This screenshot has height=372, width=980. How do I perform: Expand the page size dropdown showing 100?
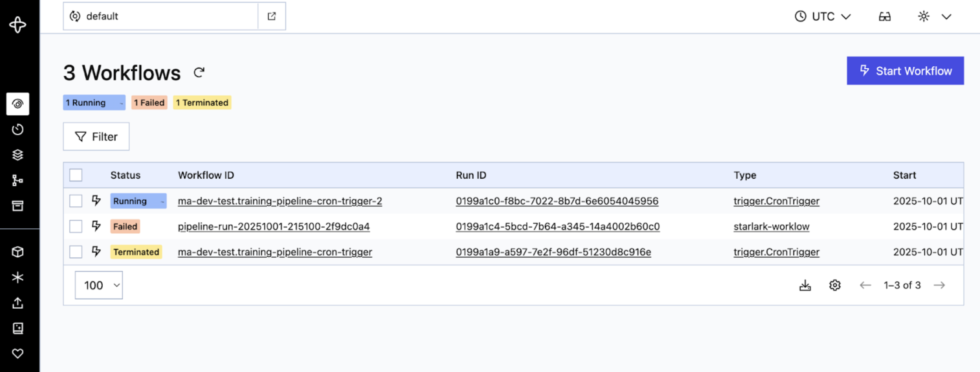coord(99,285)
